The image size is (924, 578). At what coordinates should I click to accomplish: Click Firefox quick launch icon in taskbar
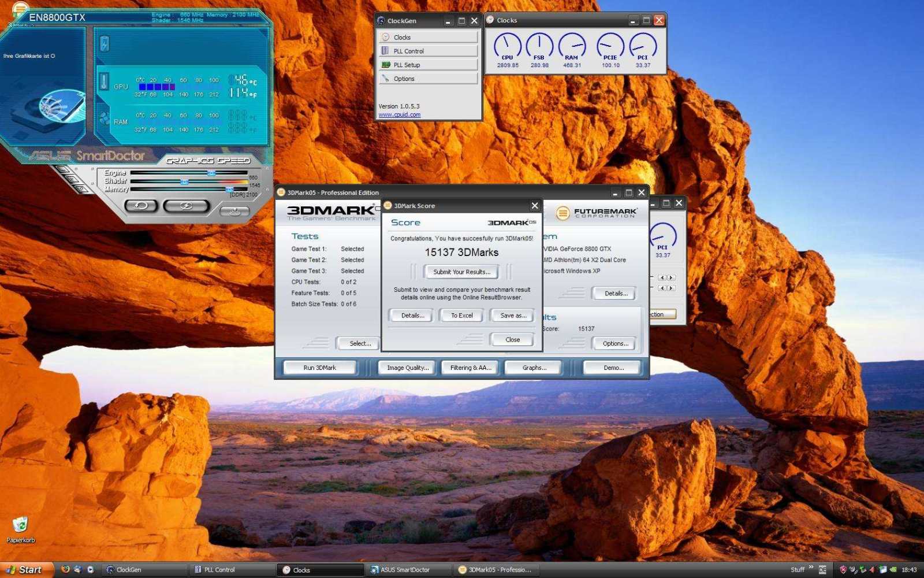pyautogui.click(x=65, y=569)
